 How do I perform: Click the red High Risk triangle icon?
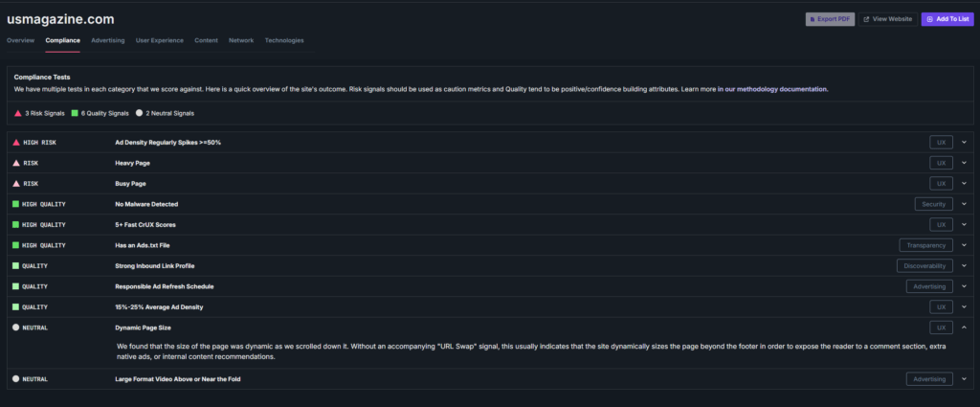click(x=16, y=143)
